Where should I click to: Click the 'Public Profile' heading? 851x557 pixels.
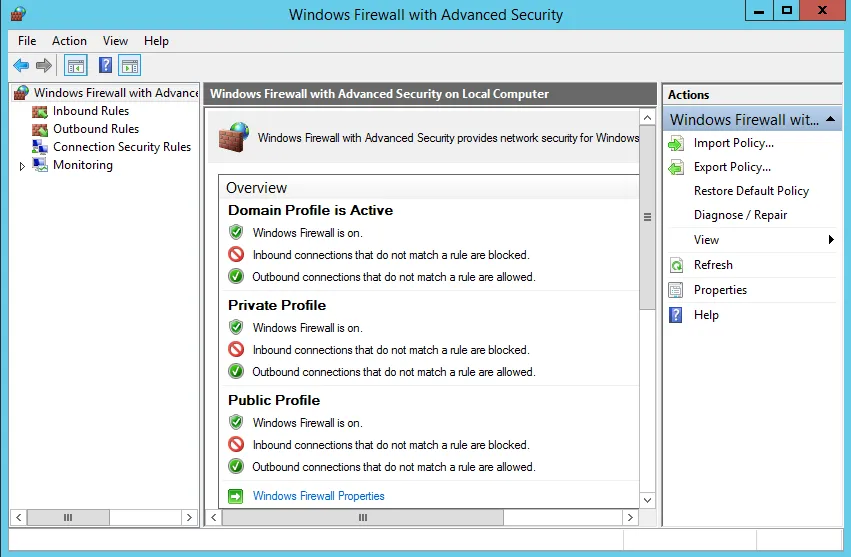[274, 400]
